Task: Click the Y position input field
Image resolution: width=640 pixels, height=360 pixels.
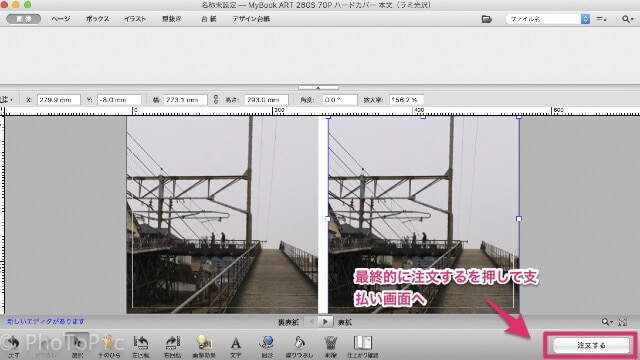Action: (x=119, y=100)
